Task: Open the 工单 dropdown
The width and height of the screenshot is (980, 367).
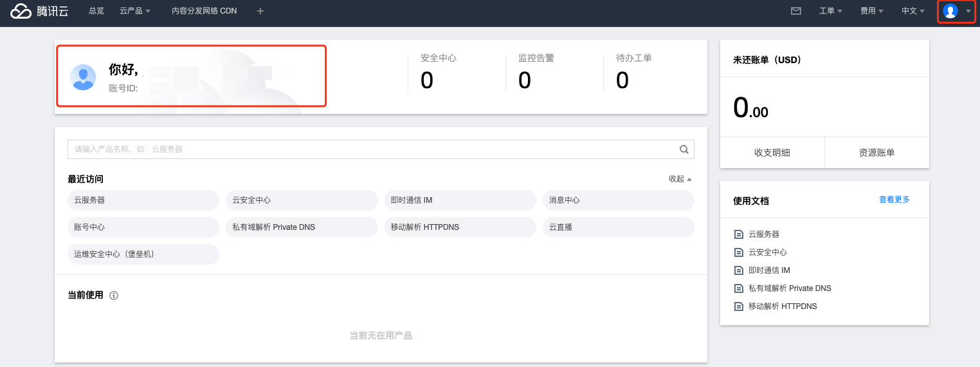Action: coord(831,11)
